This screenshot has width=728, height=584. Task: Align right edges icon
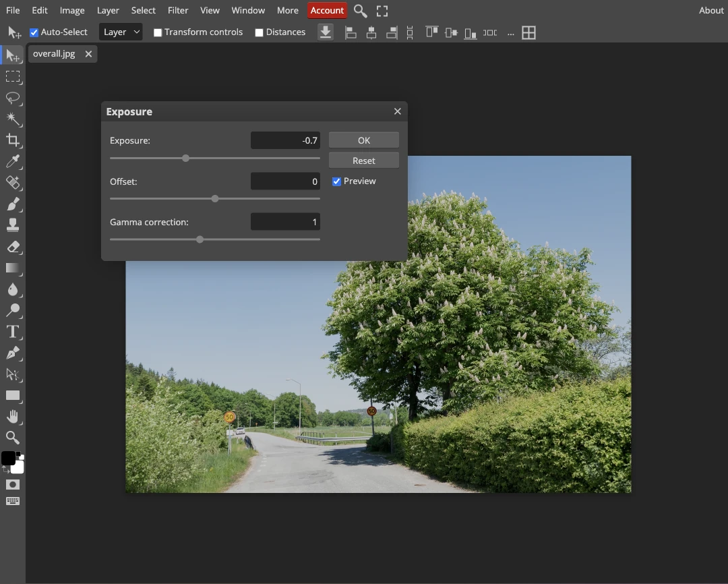392,32
